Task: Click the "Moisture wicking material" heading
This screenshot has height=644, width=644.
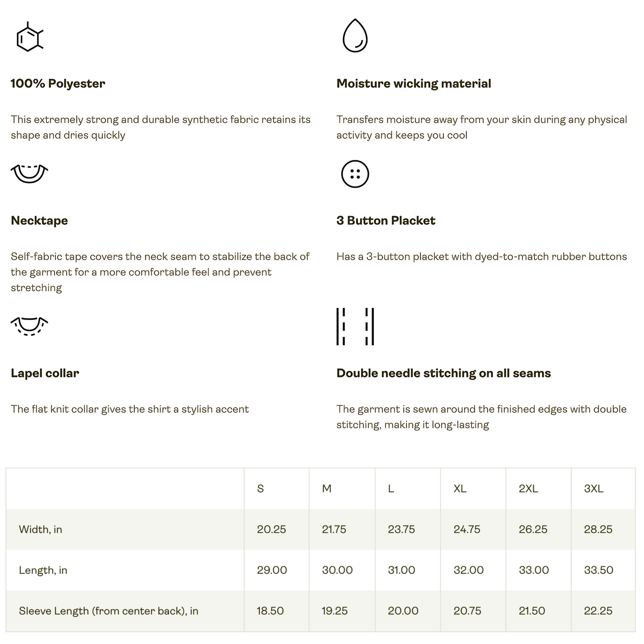Action: click(414, 84)
